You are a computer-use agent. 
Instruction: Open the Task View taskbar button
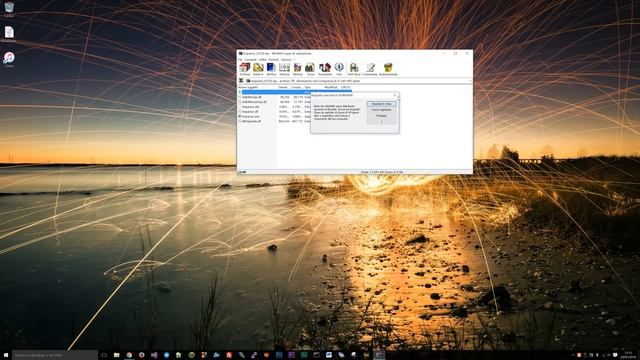104,355
